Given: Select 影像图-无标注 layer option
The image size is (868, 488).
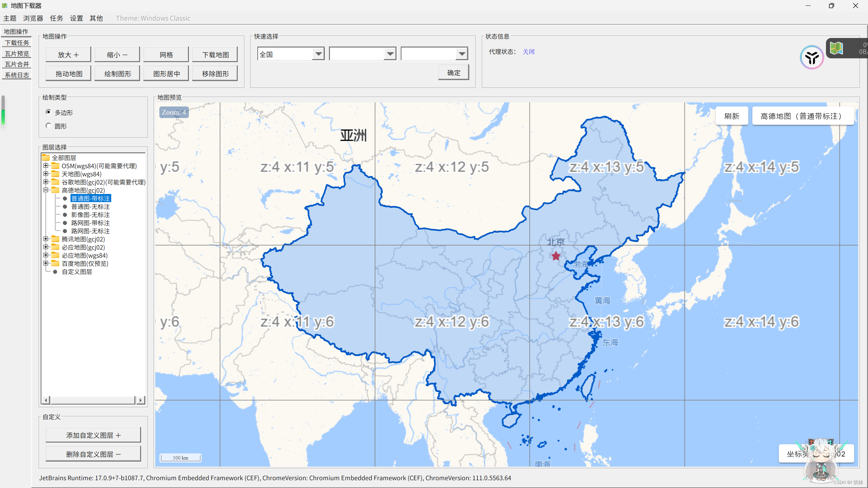Looking at the screenshot, I should click(90, 215).
